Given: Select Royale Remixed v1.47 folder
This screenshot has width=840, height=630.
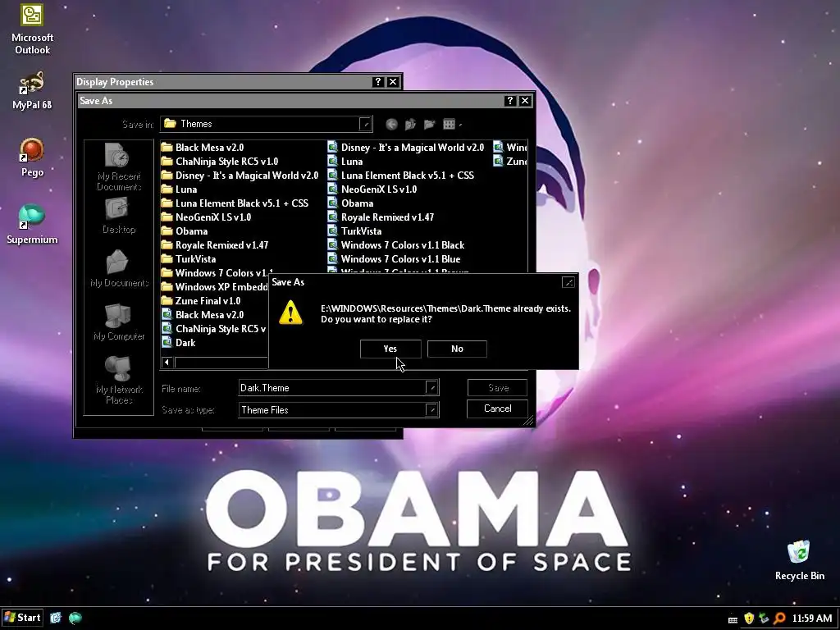Looking at the screenshot, I should 215,244.
